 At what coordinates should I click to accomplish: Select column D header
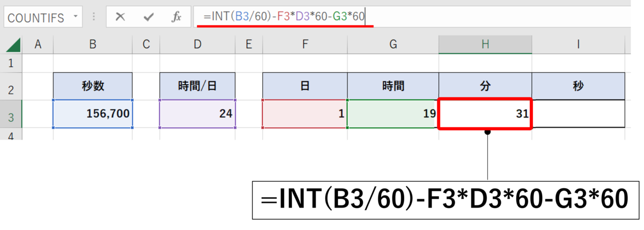[197, 45]
